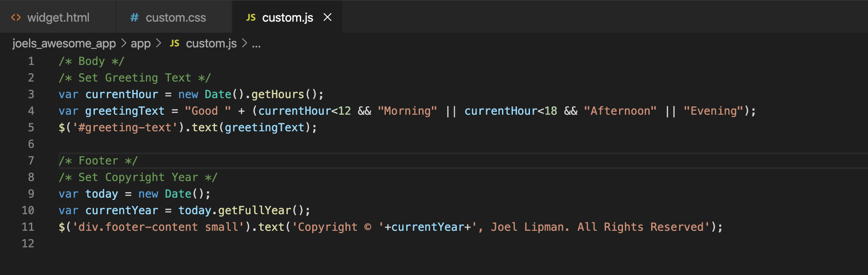Click the "Afternoon" string in the code
Viewport: 868px width, 275px height.
620,111
